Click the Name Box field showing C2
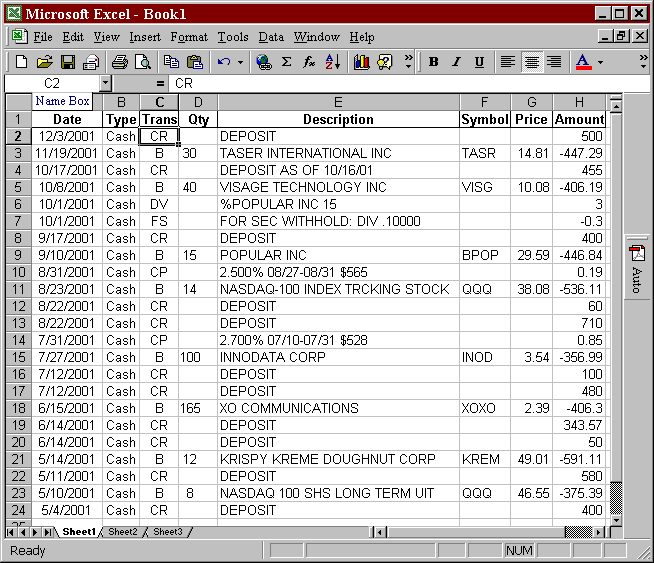Screen dimensions: 654x563 [x=52, y=83]
